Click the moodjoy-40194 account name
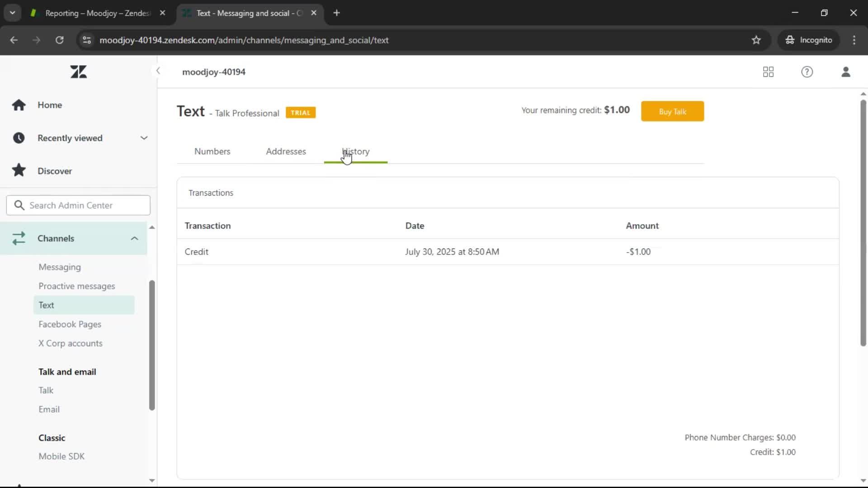Image resolution: width=868 pixels, height=488 pixels. [214, 72]
